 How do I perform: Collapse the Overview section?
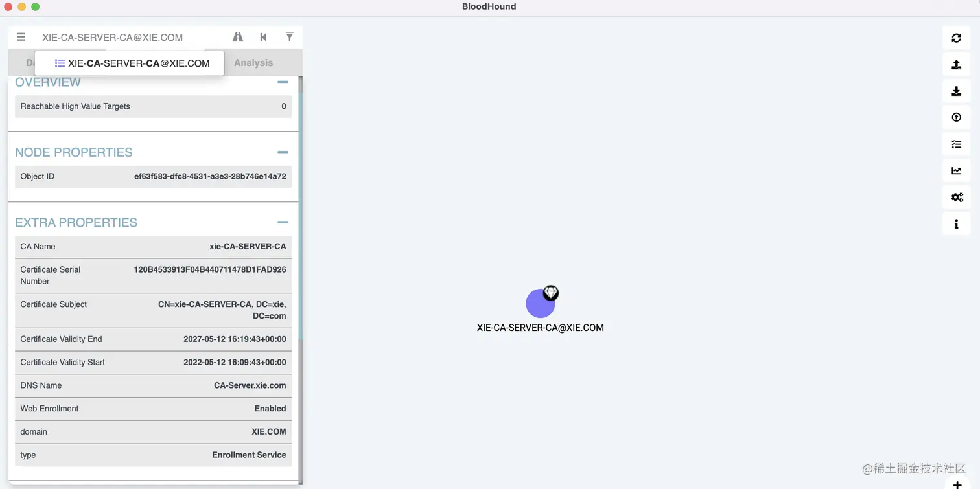pos(283,82)
